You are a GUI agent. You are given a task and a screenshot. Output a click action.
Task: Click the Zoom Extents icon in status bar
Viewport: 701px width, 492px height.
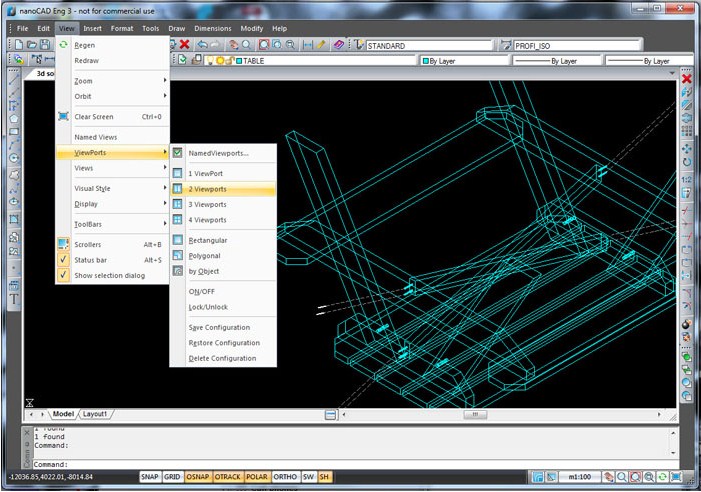635,477
